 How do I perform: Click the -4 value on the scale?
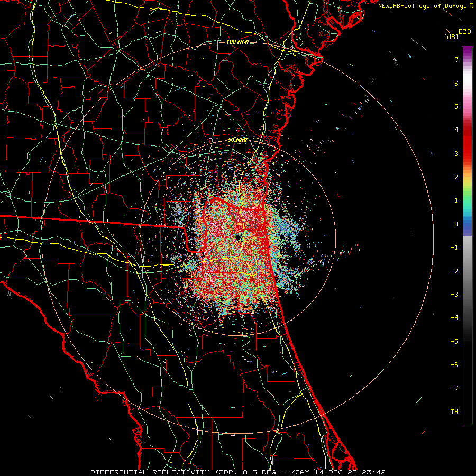[454, 318]
